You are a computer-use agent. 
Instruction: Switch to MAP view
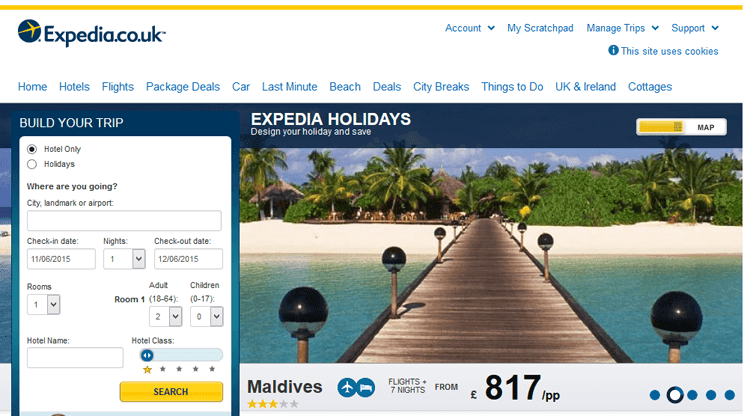[x=706, y=127]
